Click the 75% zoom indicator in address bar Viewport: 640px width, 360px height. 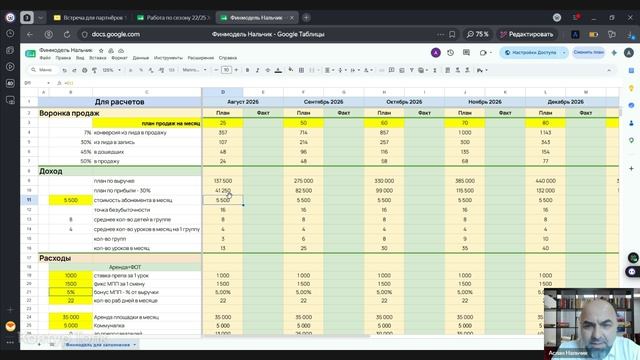(x=478, y=34)
